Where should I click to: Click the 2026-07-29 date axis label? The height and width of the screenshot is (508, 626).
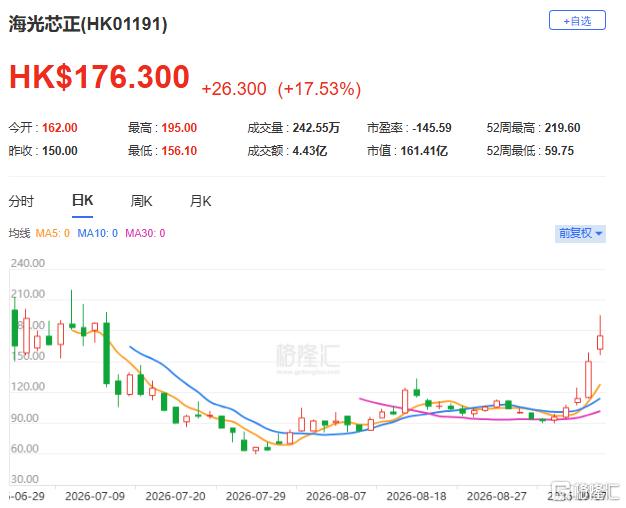pos(256,496)
